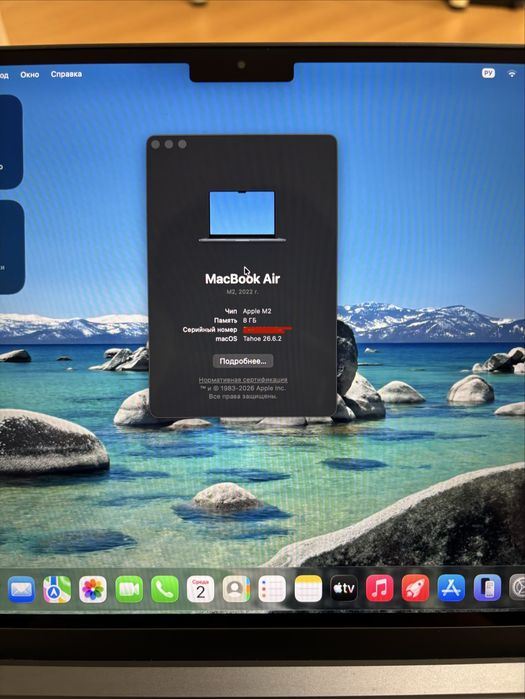Click the Подробнее... button
525x699 pixels.
point(243,361)
